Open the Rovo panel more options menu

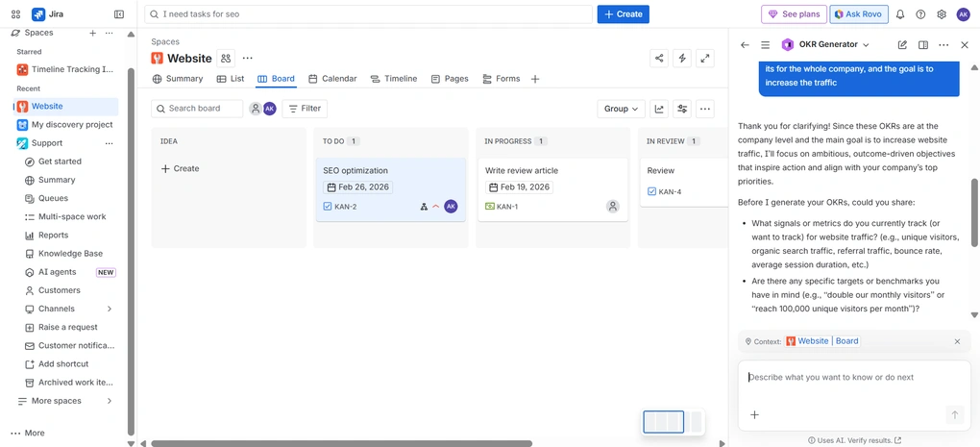pos(943,45)
